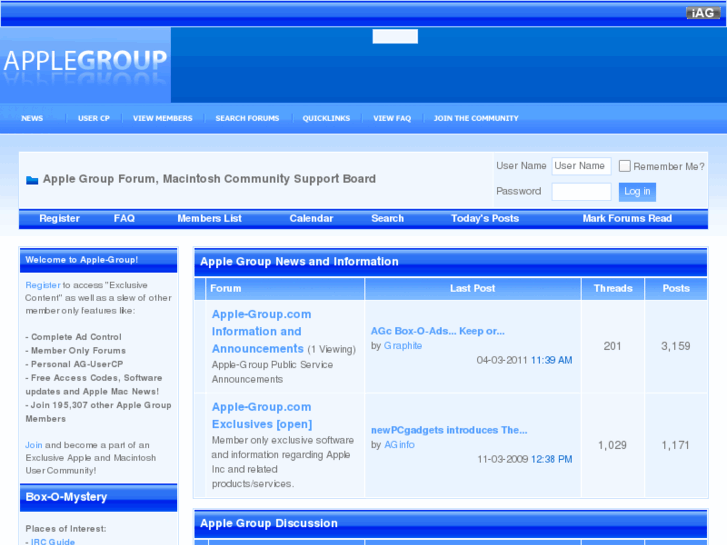Open the NEWS menu item
The width and height of the screenshot is (727, 545).
(x=32, y=118)
